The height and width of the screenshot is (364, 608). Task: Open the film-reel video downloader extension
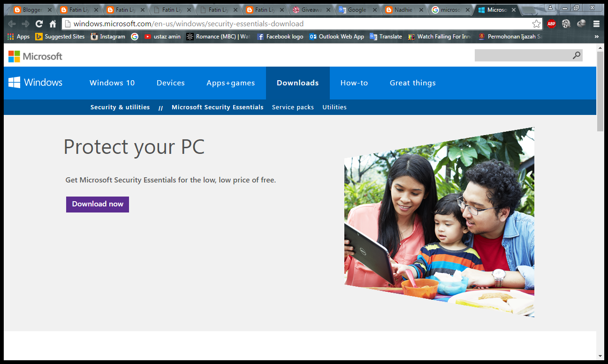click(x=566, y=23)
